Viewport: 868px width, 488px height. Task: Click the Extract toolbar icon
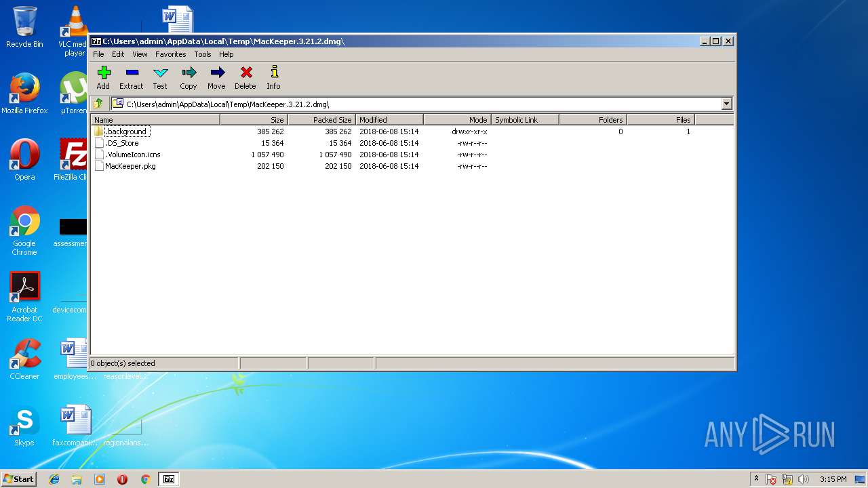pos(132,77)
